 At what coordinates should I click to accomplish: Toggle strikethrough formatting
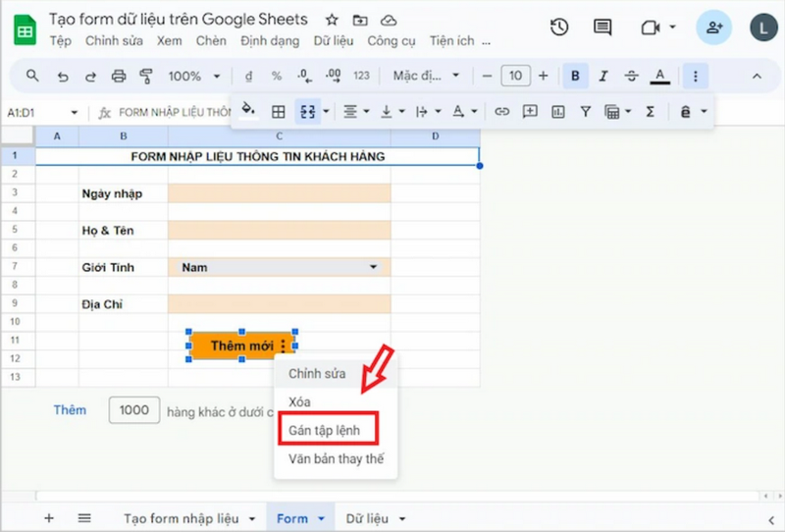click(x=631, y=76)
